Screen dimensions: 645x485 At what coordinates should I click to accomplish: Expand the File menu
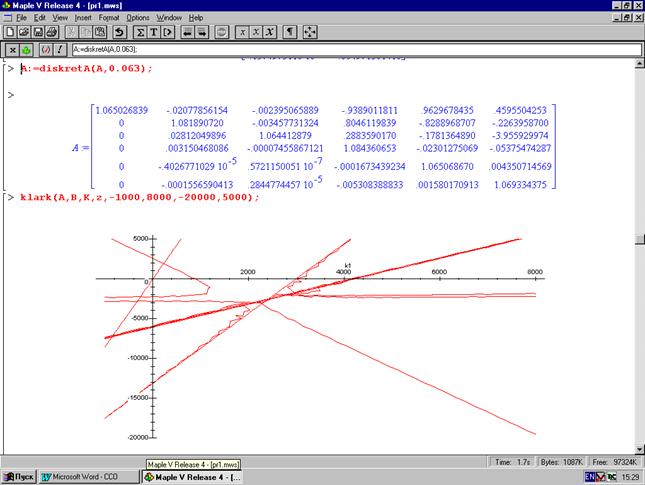(x=21, y=18)
